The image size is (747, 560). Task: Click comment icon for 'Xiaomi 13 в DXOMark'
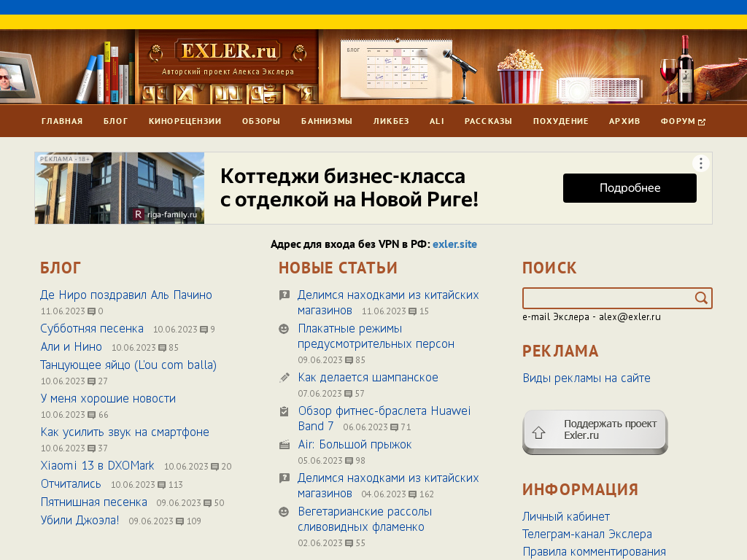215,467
